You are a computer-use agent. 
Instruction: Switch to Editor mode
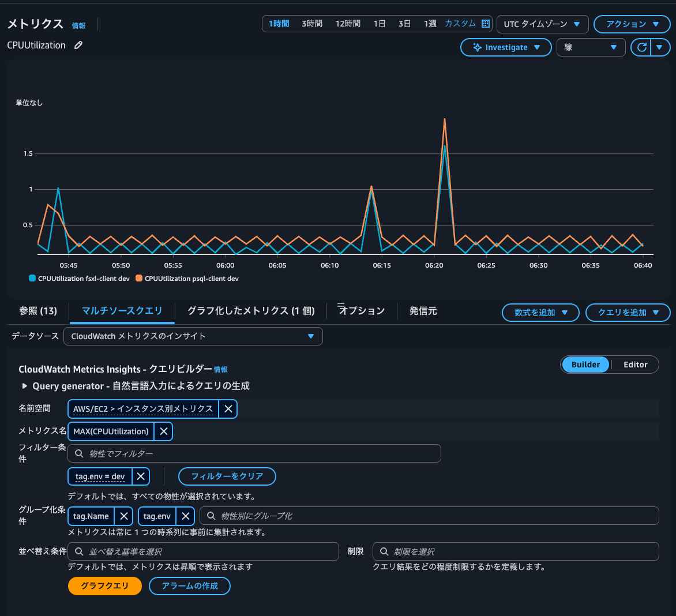[635, 365]
